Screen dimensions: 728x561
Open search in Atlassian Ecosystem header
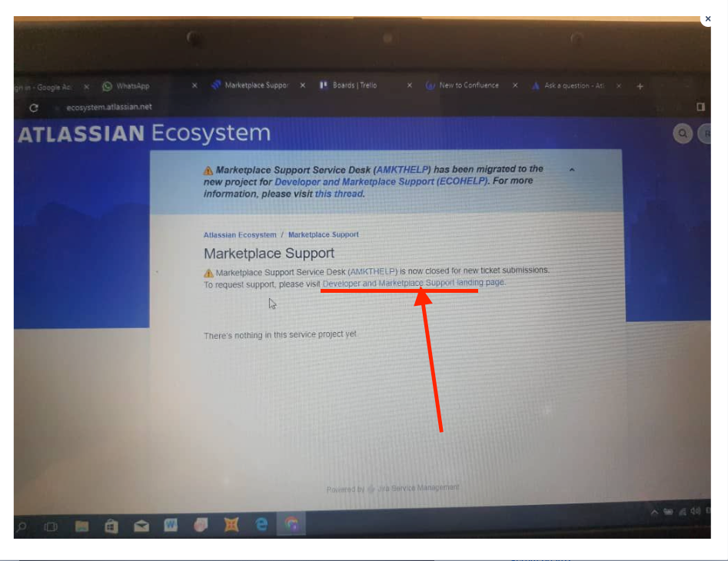pyautogui.click(x=683, y=133)
